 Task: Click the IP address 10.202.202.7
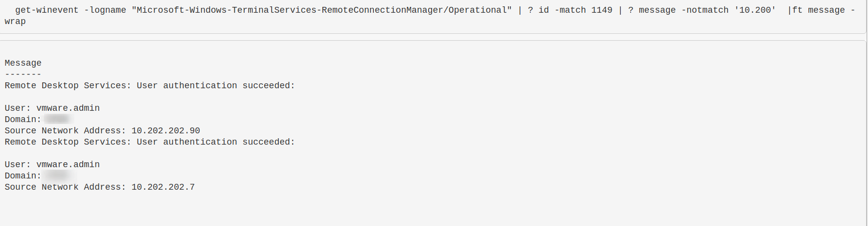pos(163,187)
